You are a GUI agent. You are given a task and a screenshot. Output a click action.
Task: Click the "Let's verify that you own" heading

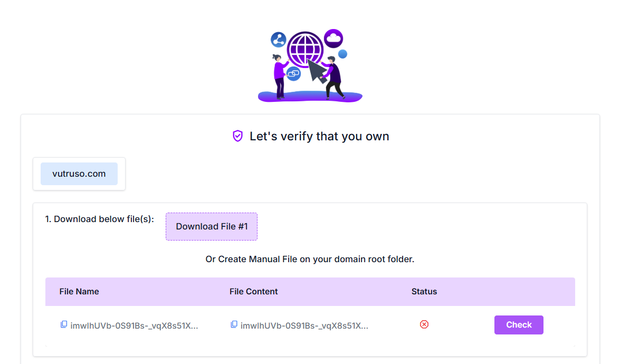pos(319,136)
